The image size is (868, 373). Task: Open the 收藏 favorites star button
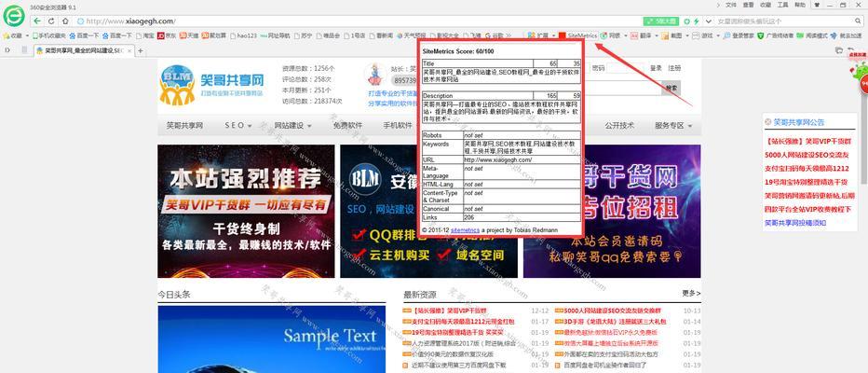click(x=13, y=35)
